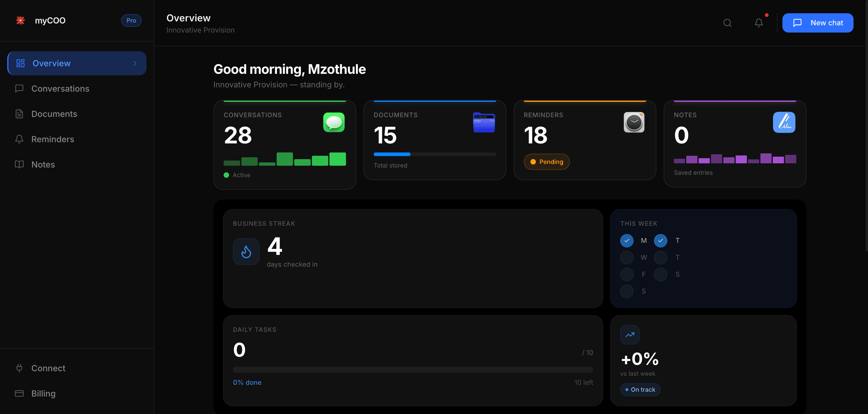Click "Innovative Provision" under Overview header
The width and height of the screenshot is (868, 414).
pyautogui.click(x=200, y=30)
